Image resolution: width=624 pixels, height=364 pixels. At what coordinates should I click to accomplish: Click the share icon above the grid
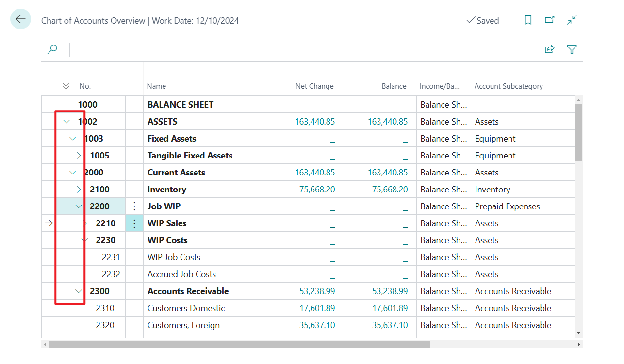549,49
